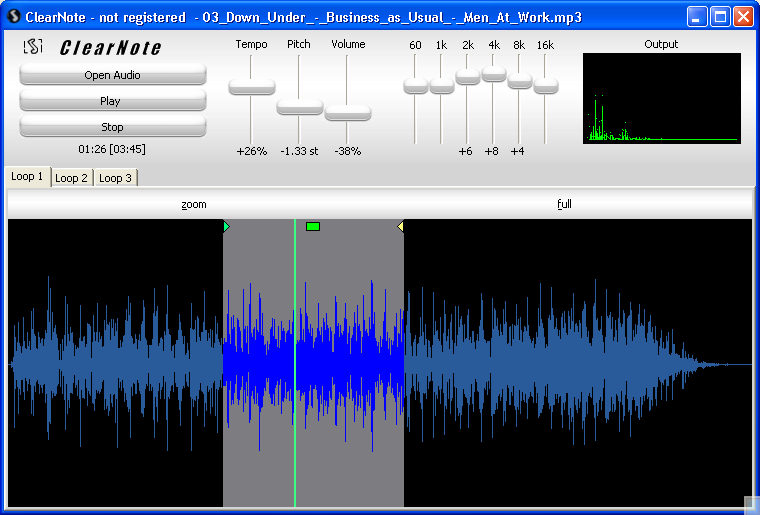Click the Output spectrum display
760x515 pixels.
click(x=661, y=98)
